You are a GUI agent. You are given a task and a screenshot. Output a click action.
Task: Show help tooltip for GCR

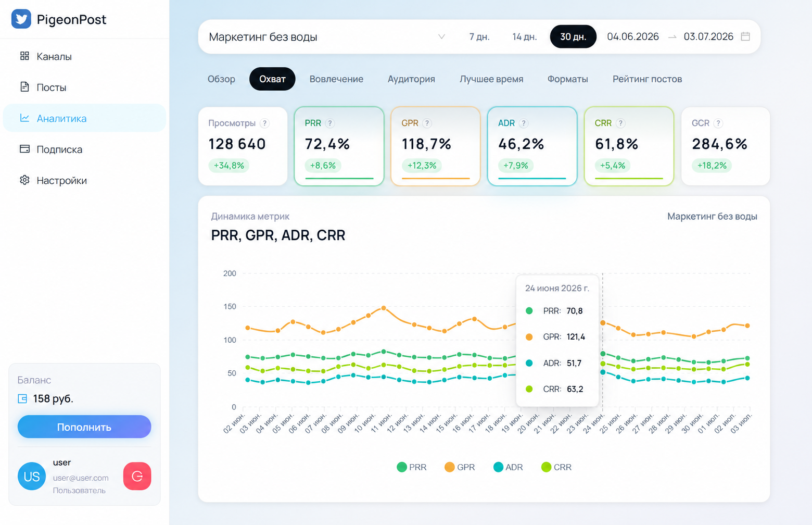coord(718,123)
